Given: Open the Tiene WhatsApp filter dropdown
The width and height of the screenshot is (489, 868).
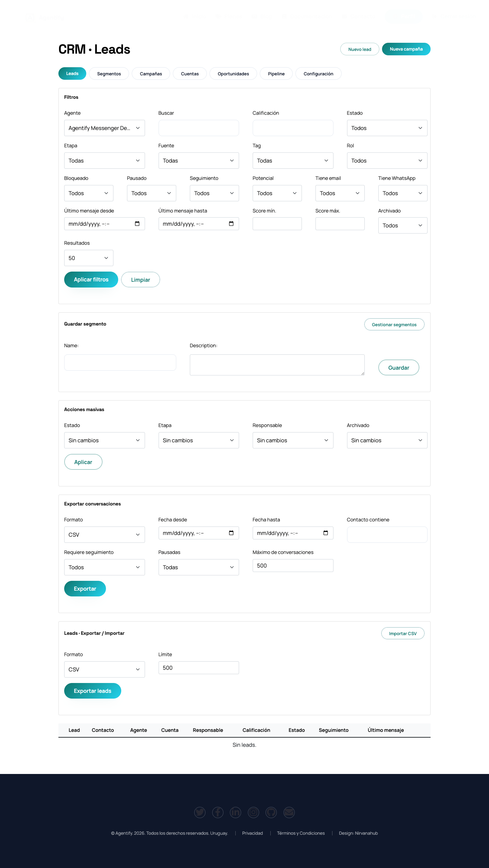Looking at the screenshot, I should (402, 193).
